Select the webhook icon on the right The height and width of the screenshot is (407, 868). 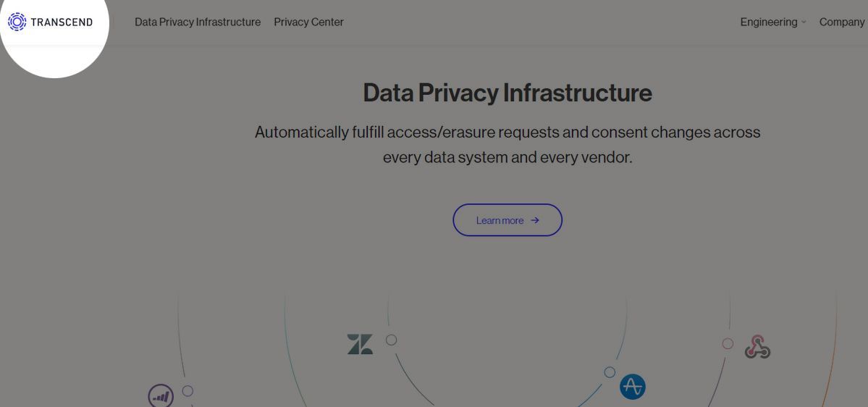point(757,347)
